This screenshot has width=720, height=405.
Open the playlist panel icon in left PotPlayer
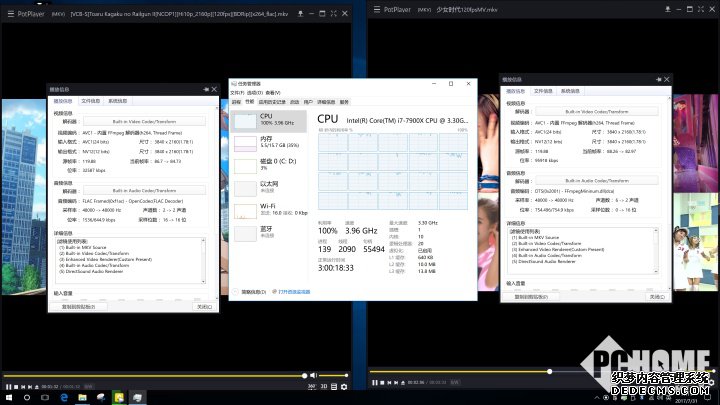pos(334,387)
